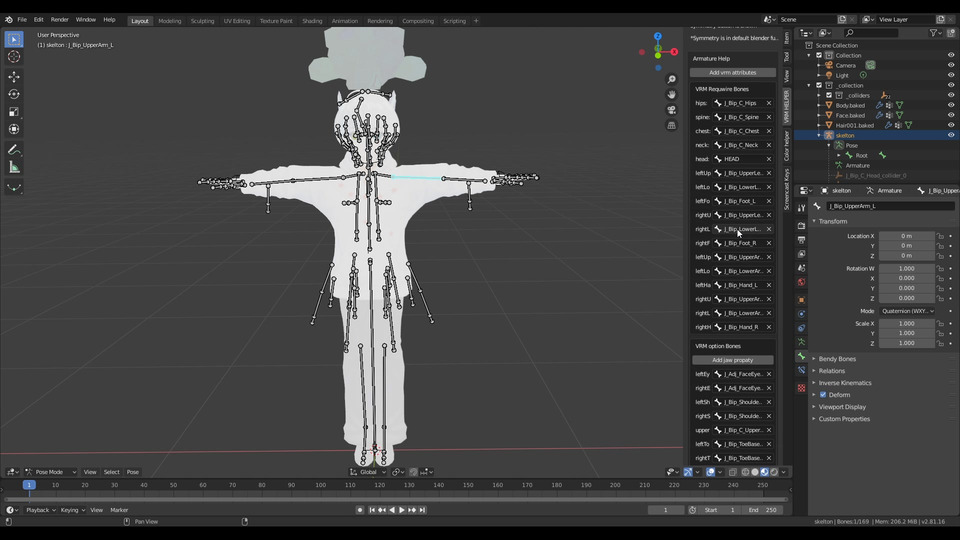The width and height of the screenshot is (960, 540).
Task: Select the Measure tool
Action: point(14,167)
